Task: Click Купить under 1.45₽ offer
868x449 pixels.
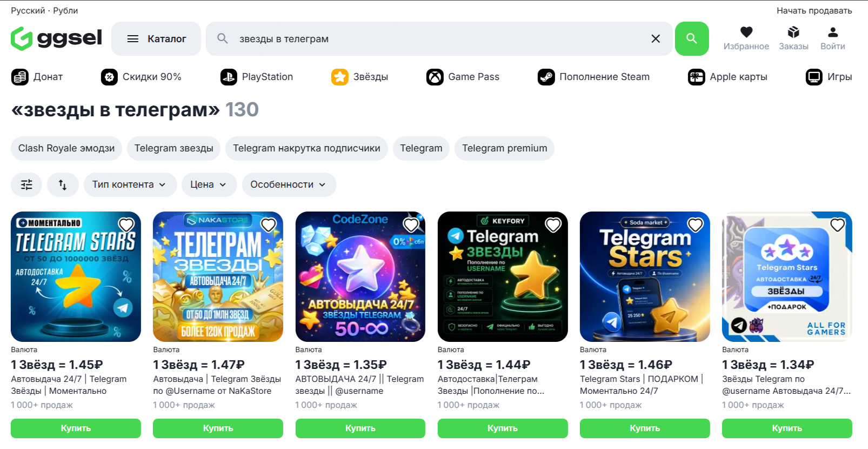Action: coord(76,428)
